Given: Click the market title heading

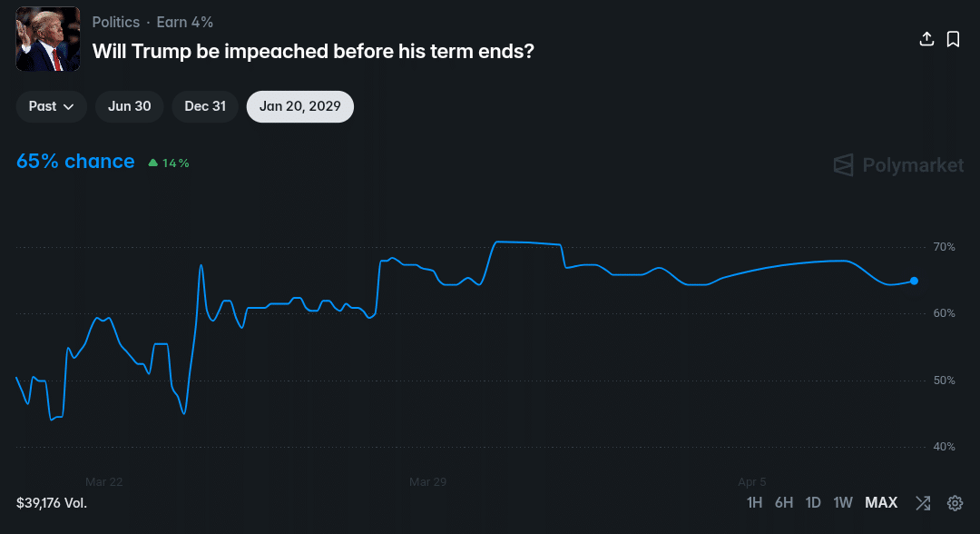Looking at the screenshot, I should 313,51.
